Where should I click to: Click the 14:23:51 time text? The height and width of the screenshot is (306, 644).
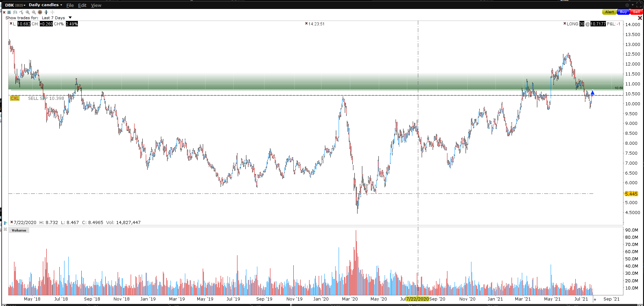click(x=316, y=24)
